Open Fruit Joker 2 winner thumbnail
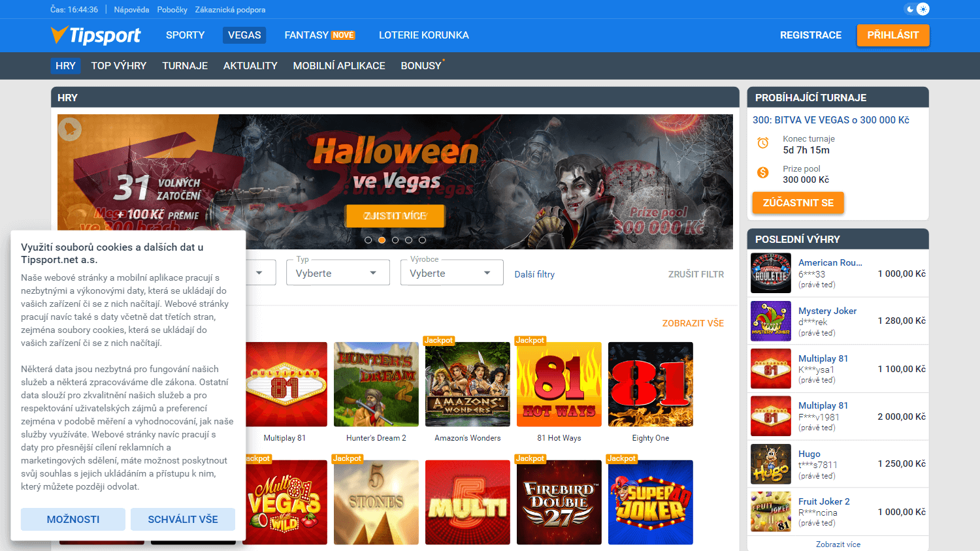This screenshot has width=980, height=551. pos(771,512)
